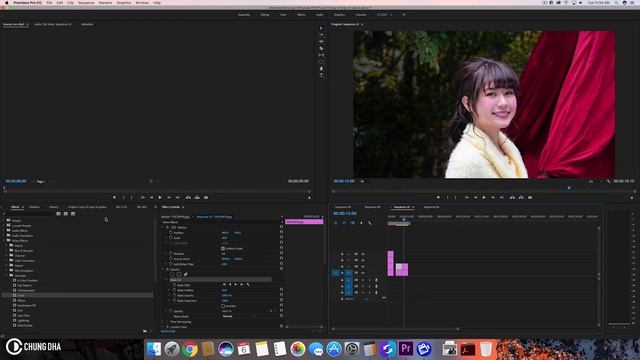Play the Program monitor sequence
The image size is (640, 360).
tap(484, 198)
